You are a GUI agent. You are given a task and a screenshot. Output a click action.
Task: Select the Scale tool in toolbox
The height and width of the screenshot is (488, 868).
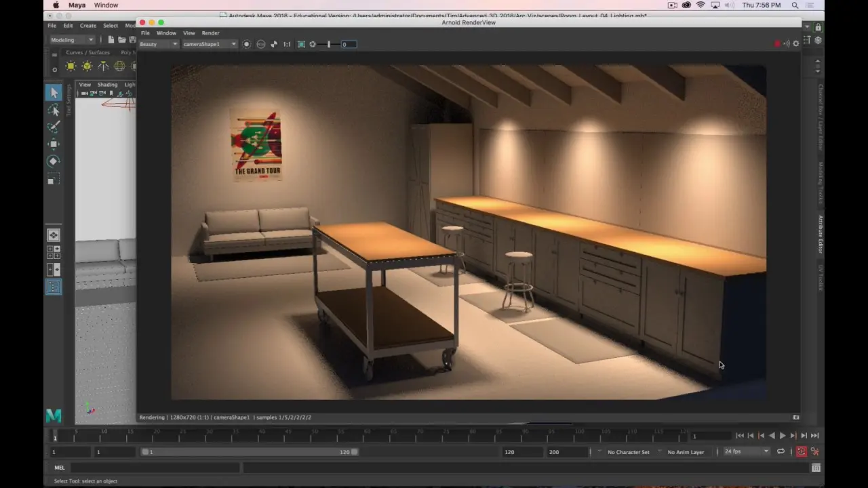coord(54,179)
